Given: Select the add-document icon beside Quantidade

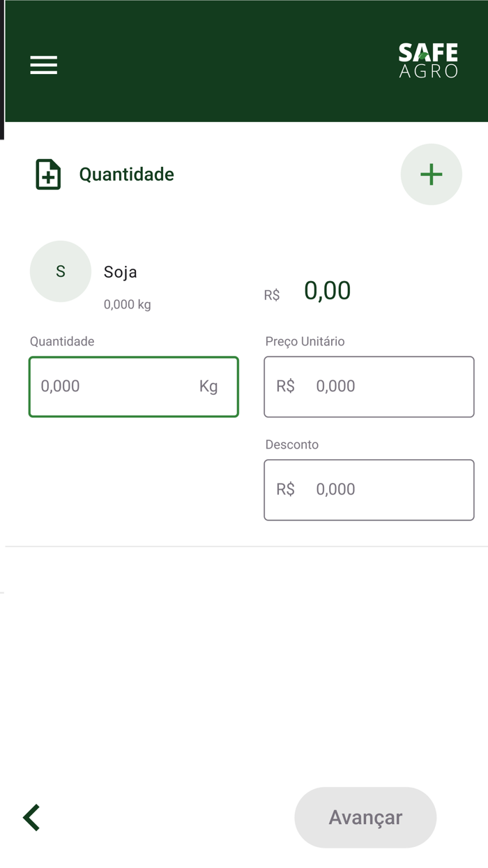Looking at the screenshot, I should tap(46, 174).
